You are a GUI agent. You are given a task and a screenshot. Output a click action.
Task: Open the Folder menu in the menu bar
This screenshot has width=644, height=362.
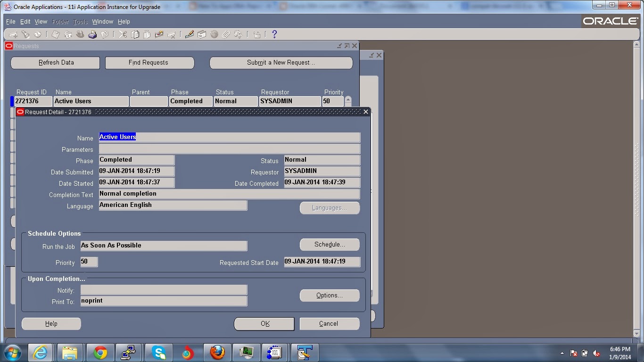(x=60, y=21)
